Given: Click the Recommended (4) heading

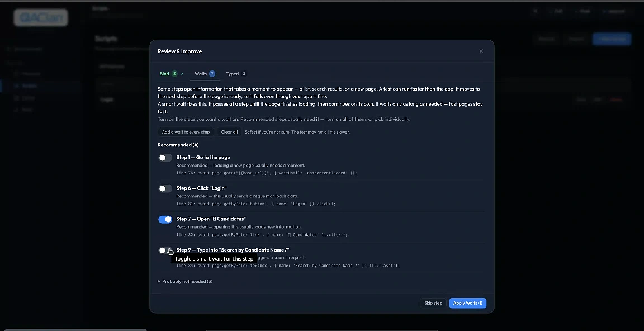Looking at the screenshot, I should pos(178,145).
